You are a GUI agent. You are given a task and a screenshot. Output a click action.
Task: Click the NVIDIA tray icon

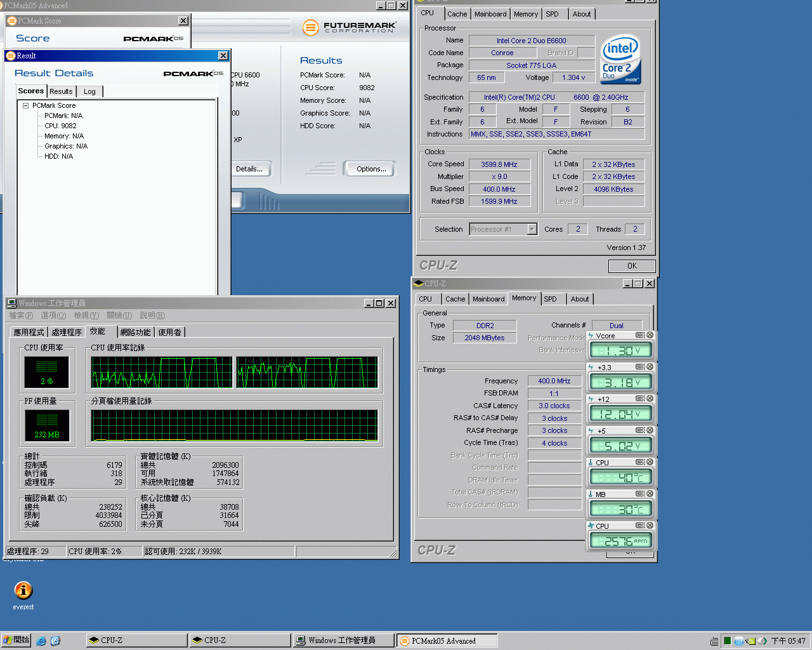[x=751, y=641]
